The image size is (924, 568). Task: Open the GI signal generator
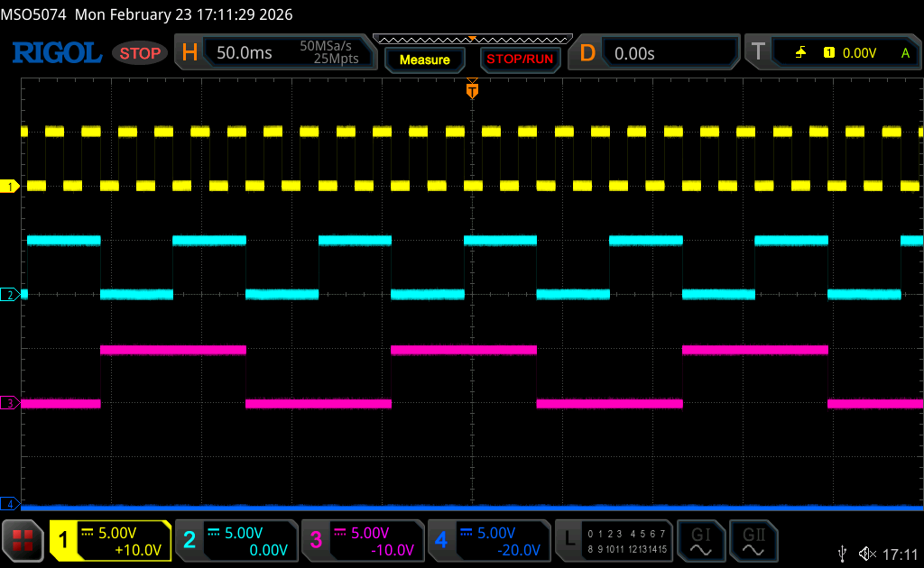click(x=701, y=540)
